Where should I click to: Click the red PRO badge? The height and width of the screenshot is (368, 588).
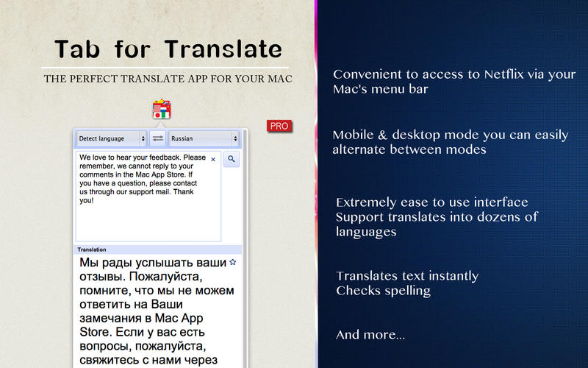click(279, 126)
